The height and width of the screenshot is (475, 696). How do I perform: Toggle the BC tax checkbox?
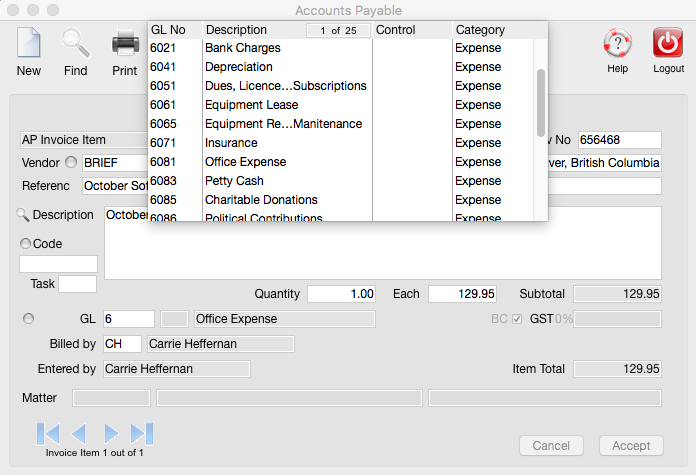517,319
